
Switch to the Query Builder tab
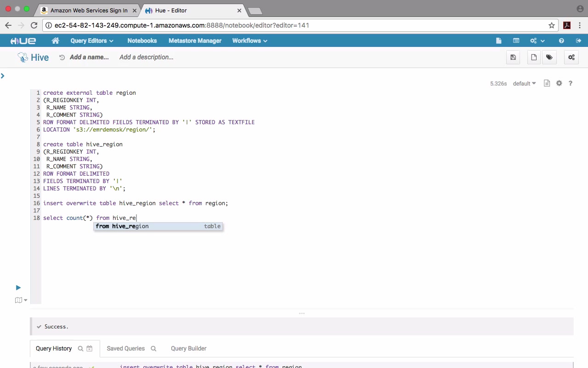[188, 349]
